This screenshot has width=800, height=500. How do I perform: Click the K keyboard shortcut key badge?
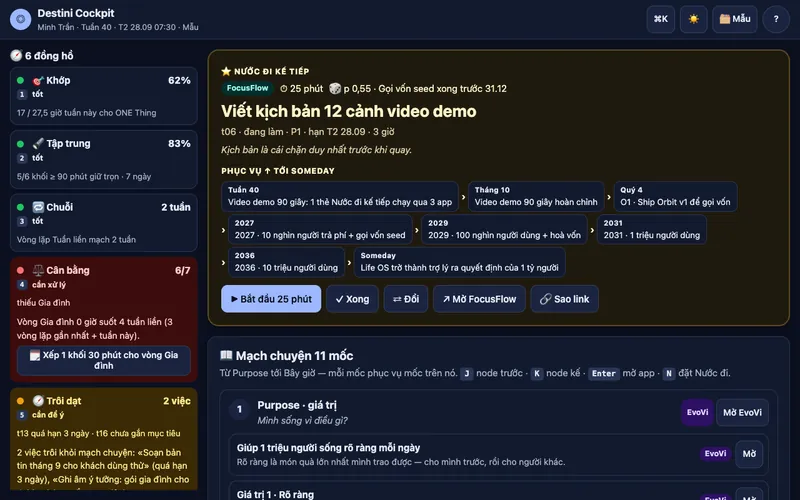[537, 373]
